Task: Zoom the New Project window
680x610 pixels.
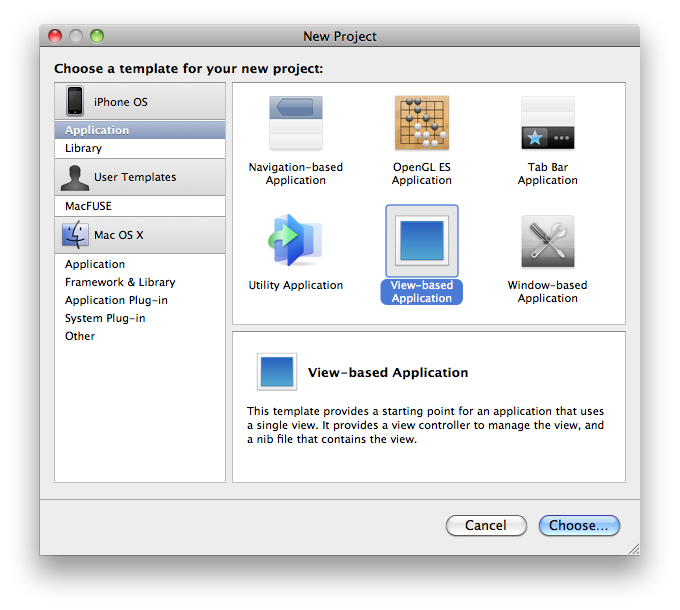Action: tap(97, 36)
